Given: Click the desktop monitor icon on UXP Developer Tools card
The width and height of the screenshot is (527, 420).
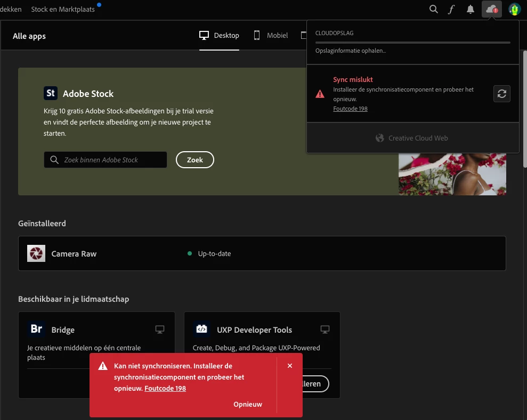Looking at the screenshot, I should coord(325,330).
